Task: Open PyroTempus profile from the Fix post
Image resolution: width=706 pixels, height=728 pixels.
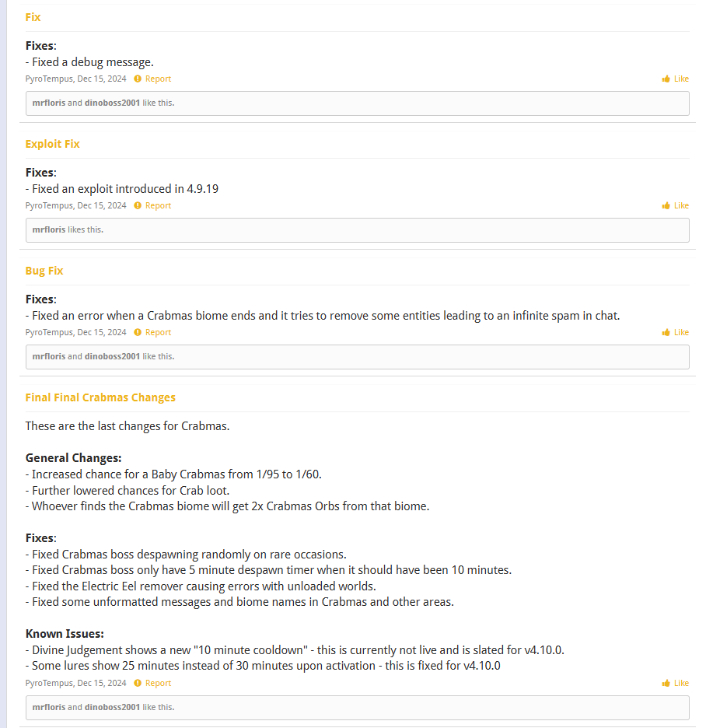Action: (x=49, y=79)
